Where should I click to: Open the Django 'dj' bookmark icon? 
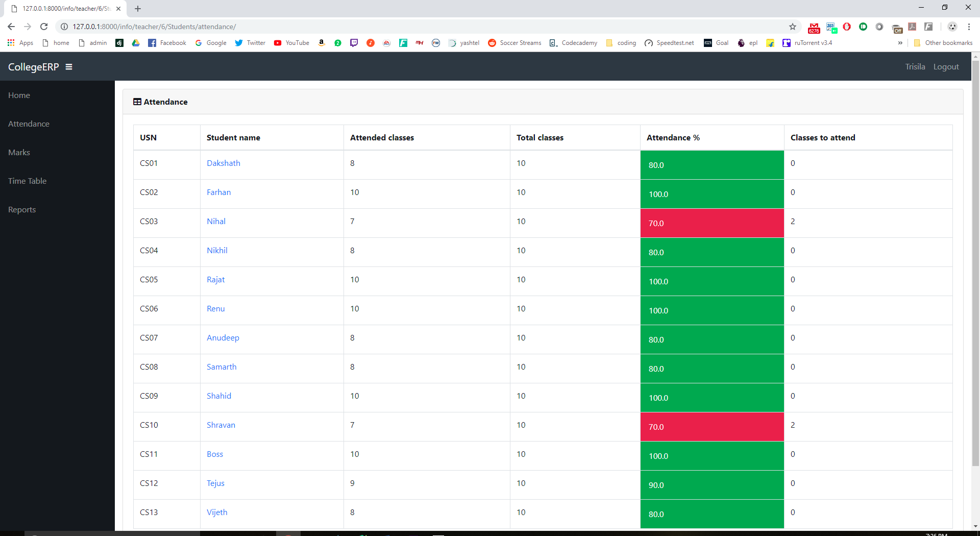(119, 43)
